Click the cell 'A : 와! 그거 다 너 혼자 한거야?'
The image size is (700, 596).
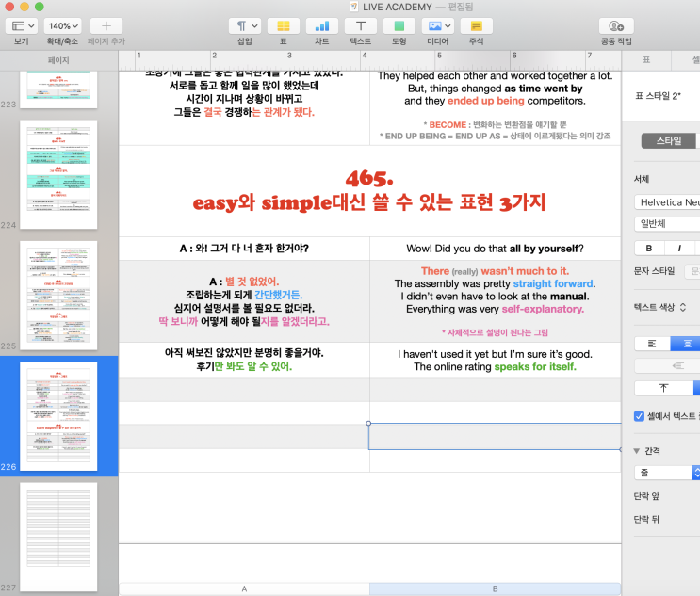[244, 249]
